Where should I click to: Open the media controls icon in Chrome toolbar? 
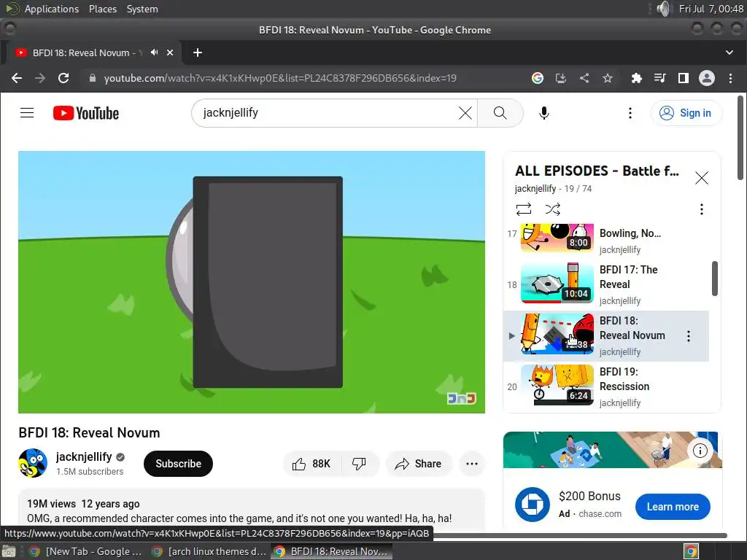[659, 78]
